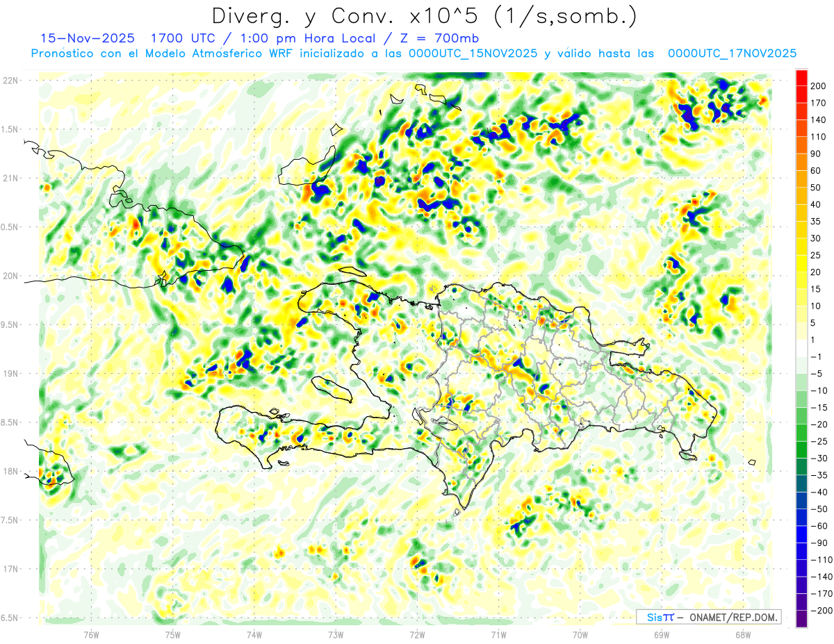834x644 pixels.
Task: Click the 21N latitude label
Action: 11,178
